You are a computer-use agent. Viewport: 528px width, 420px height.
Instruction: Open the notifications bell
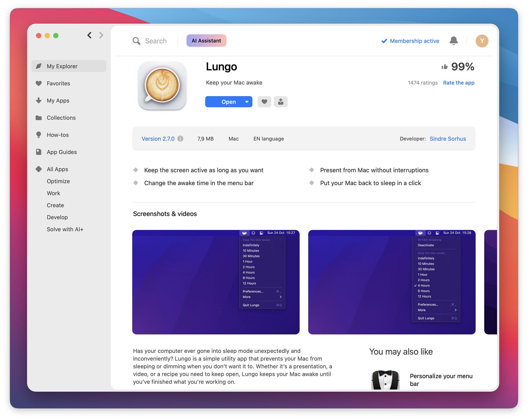[454, 41]
